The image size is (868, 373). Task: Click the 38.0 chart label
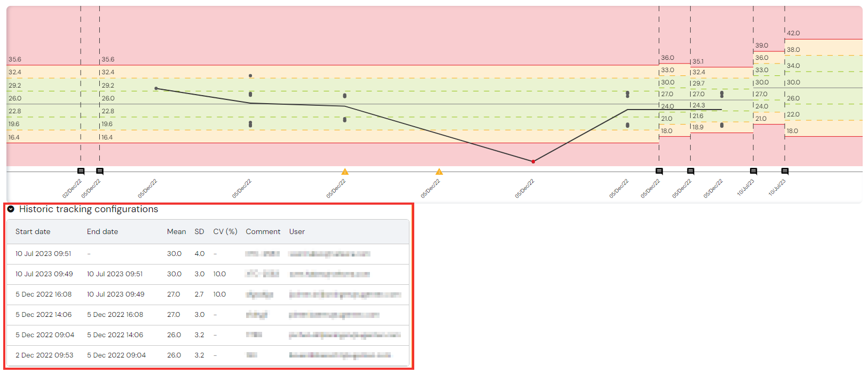click(793, 50)
